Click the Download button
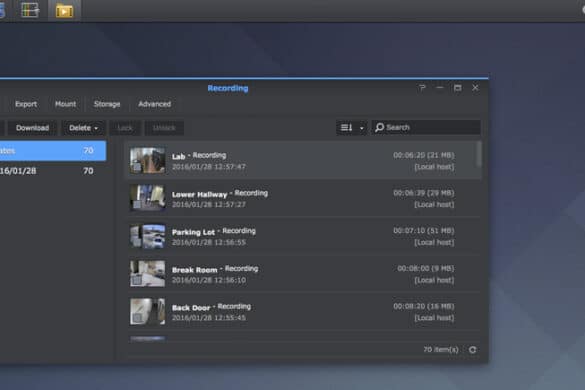Image resolution: width=585 pixels, height=390 pixels. (x=32, y=128)
